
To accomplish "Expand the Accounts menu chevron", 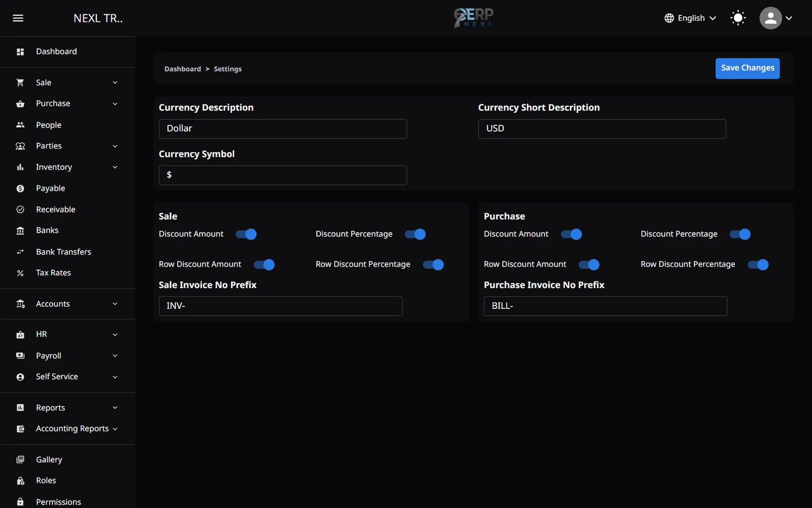I will tap(115, 304).
